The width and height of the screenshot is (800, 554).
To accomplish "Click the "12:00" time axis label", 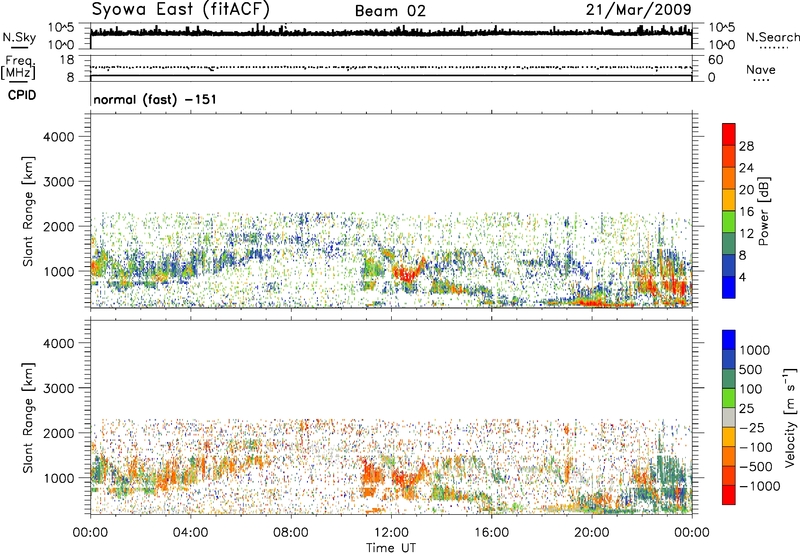I will pos(391,533).
